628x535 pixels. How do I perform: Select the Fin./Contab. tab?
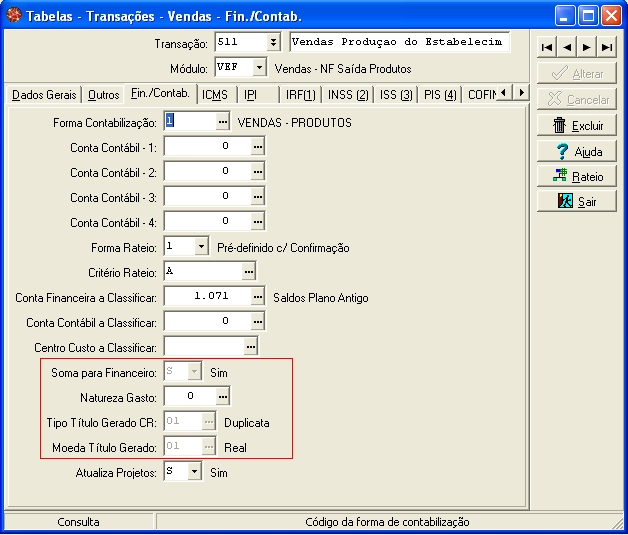pyautogui.click(x=160, y=93)
